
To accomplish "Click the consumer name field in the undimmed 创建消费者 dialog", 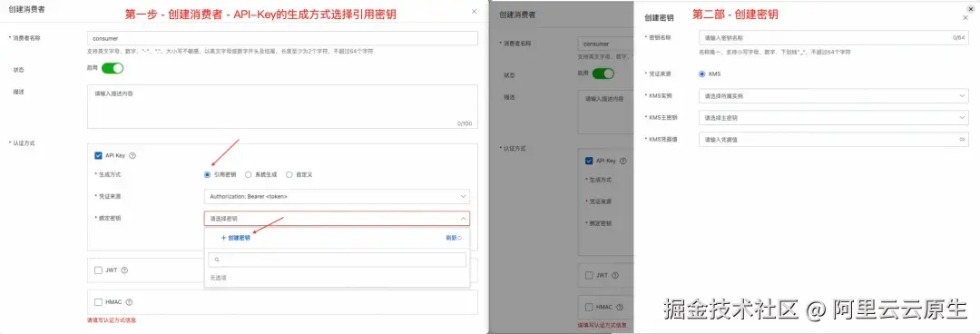I will (282, 38).
